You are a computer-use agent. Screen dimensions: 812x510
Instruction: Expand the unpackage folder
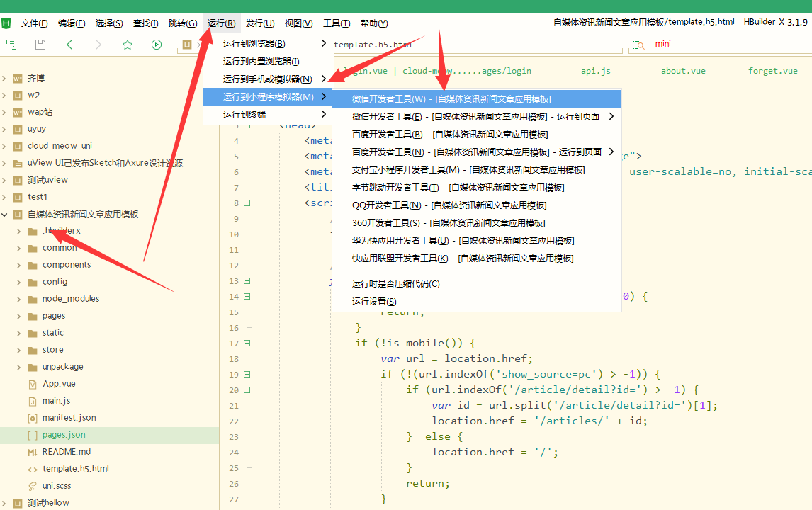[18, 368]
